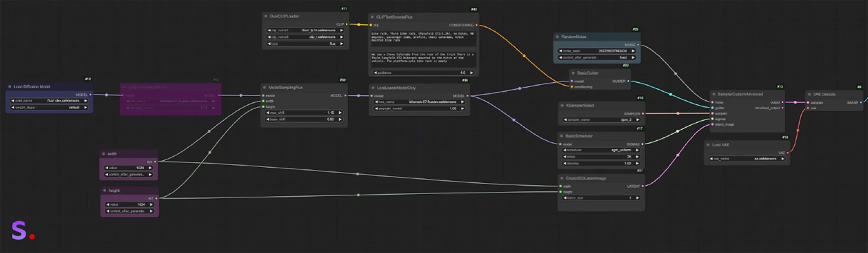Collapse the RandomNoise node using its title dot
This screenshot has height=253, width=868.
click(x=558, y=37)
